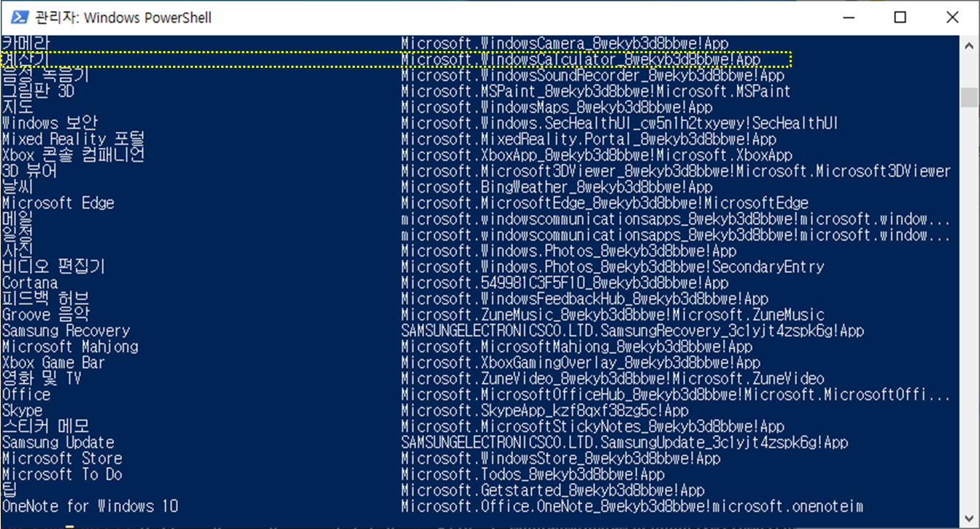This screenshot has height=529, width=980.
Task: Click the '일정' app name
Action: click(18, 235)
